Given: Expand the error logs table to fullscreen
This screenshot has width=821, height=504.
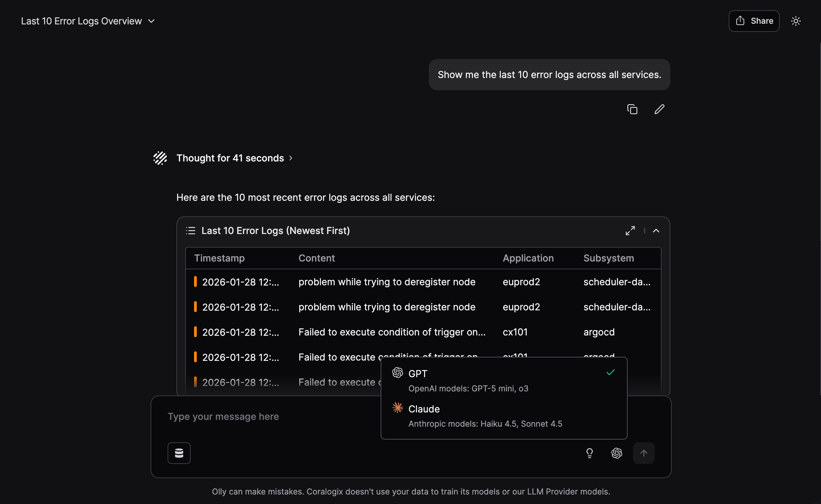Looking at the screenshot, I should tap(630, 231).
